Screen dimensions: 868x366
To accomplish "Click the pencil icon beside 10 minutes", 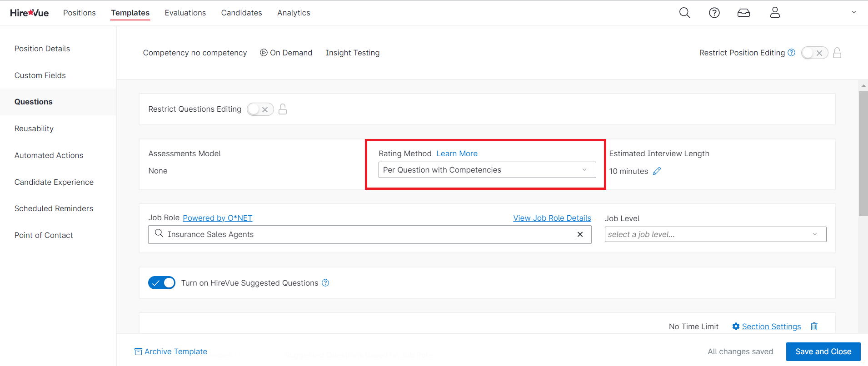I will [x=657, y=171].
